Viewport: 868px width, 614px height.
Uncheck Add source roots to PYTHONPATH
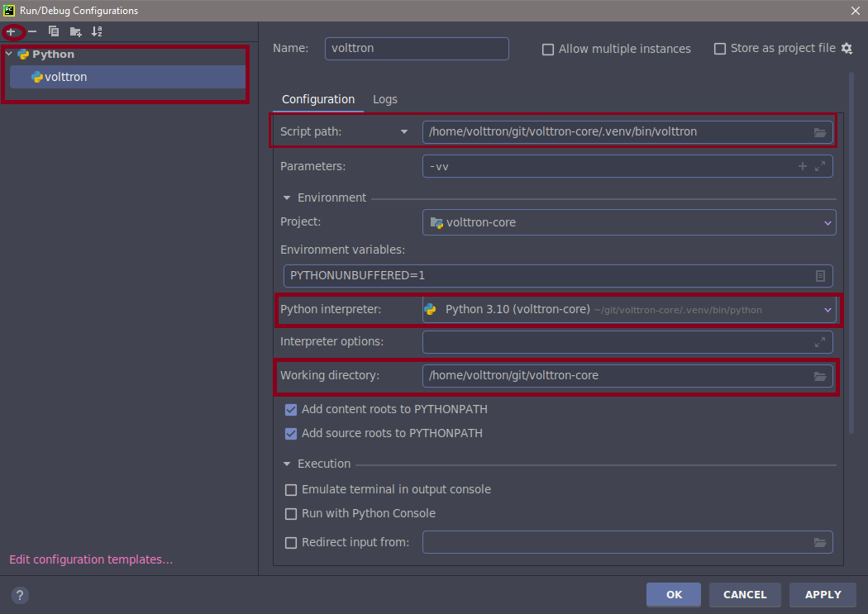click(291, 434)
